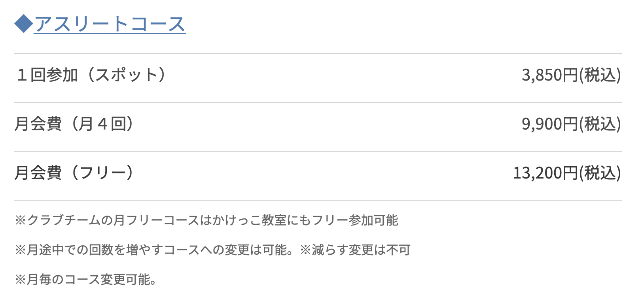Click (税込) next to the 9,900円 price
Screen dimensions: 644x297
[x=600, y=124]
